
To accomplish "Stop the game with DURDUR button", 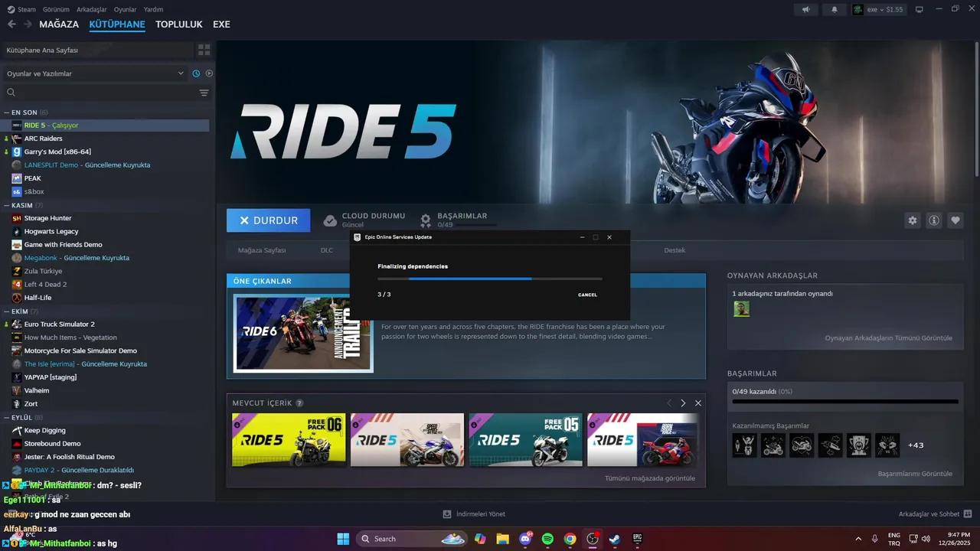I will (x=268, y=220).
